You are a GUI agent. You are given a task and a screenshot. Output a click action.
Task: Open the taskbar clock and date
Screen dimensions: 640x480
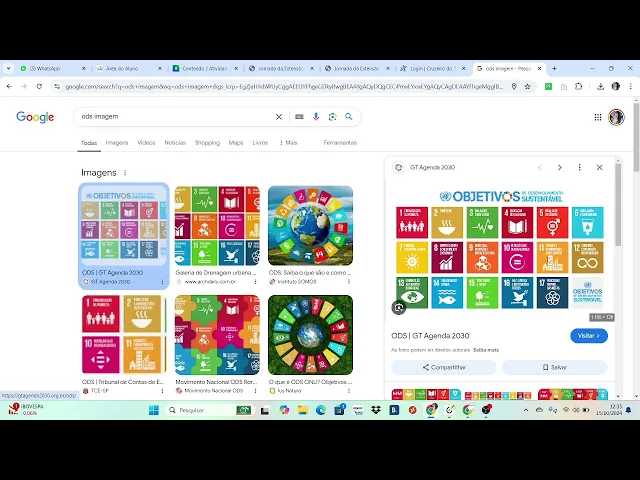tap(609, 410)
